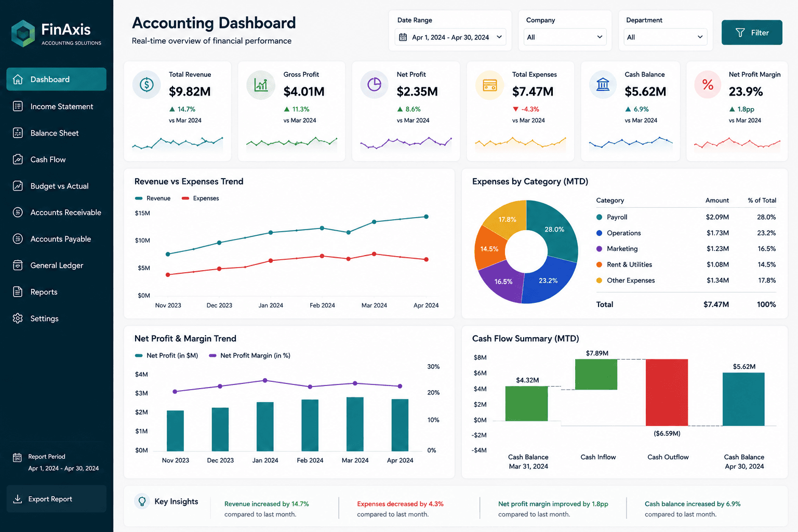The image size is (798, 532).
Task: Open Reports from the sidebar
Action: tap(56, 292)
